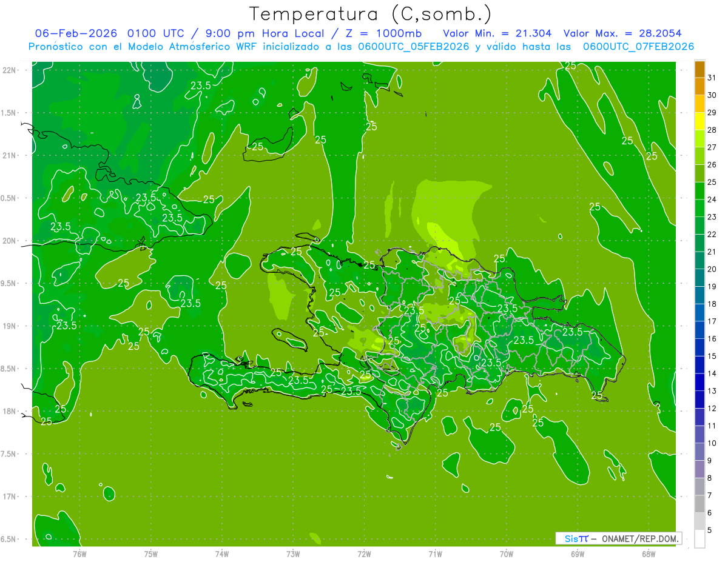Click the 9:00 pm Hora Local text
This screenshot has width=728, height=562.
click(x=265, y=33)
